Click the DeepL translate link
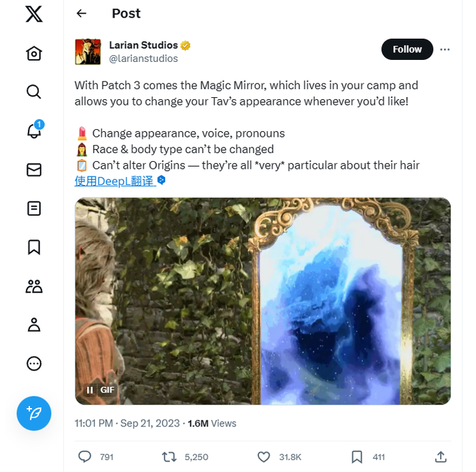This screenshot has height=472, width=476. pos(114,181)
